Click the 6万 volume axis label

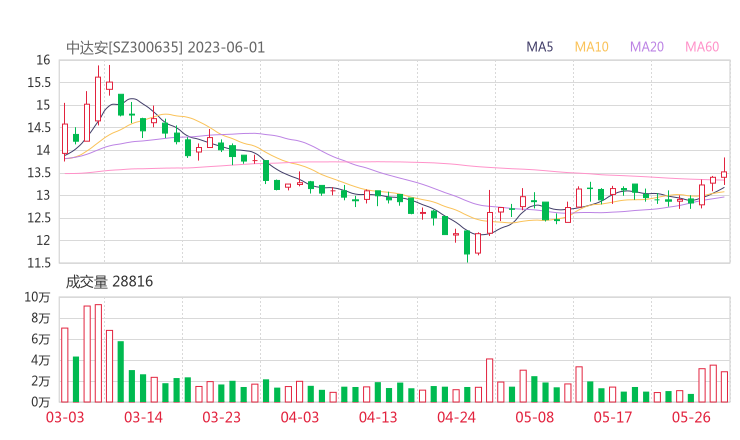pos(41,339)
